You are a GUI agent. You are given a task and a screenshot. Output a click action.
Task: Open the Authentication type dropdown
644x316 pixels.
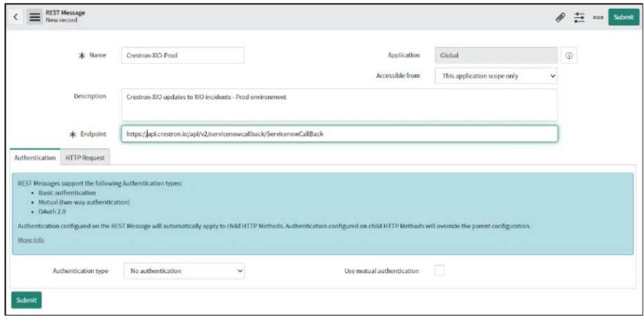[184, 271]
